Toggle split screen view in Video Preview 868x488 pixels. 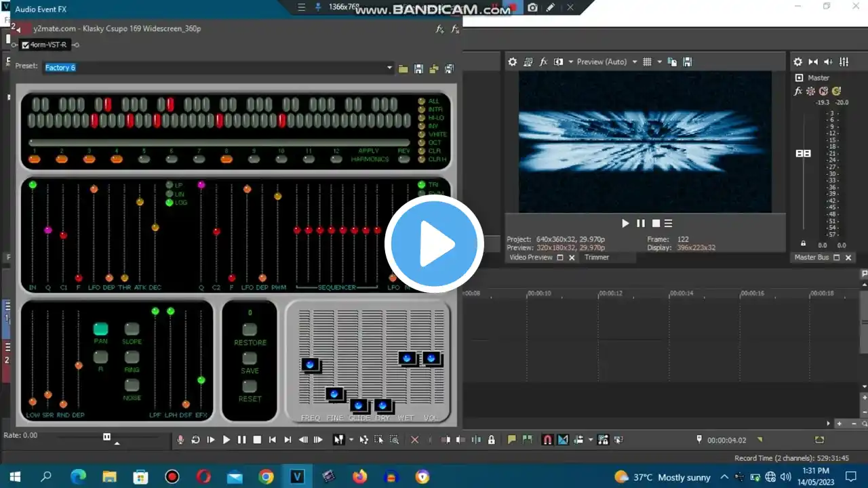558,62
